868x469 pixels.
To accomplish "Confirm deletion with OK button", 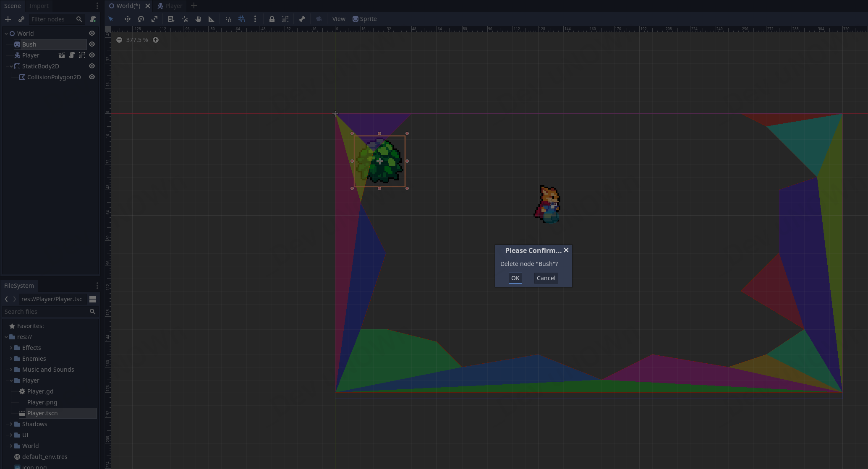I will [515, 278].
